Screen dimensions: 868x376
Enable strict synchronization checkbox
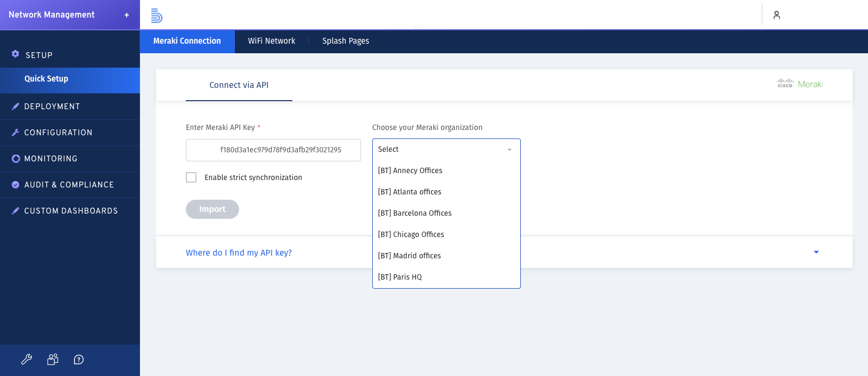click(x=191, y=177)
